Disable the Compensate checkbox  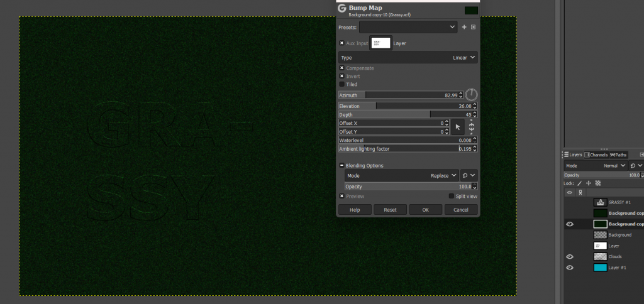click(341, 68)
